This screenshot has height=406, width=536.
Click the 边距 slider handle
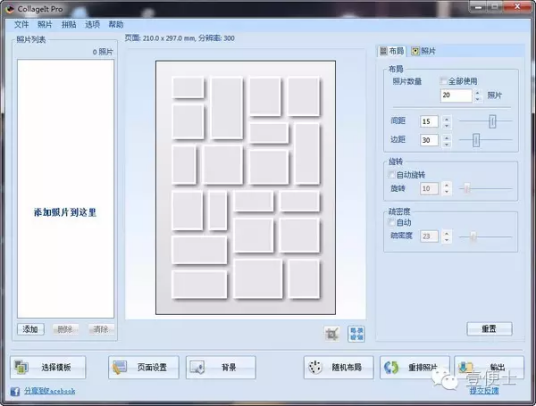pos(476,140)
